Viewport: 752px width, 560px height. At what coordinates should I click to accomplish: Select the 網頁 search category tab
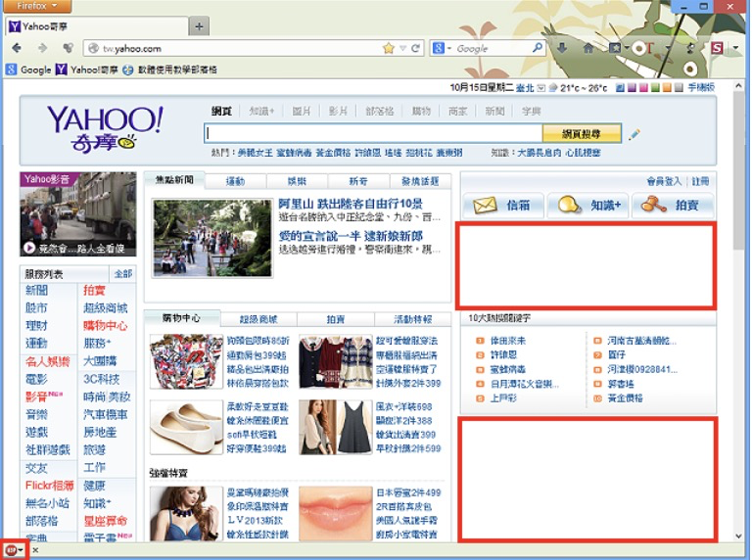pyautogui.click(x=221, y=112)
